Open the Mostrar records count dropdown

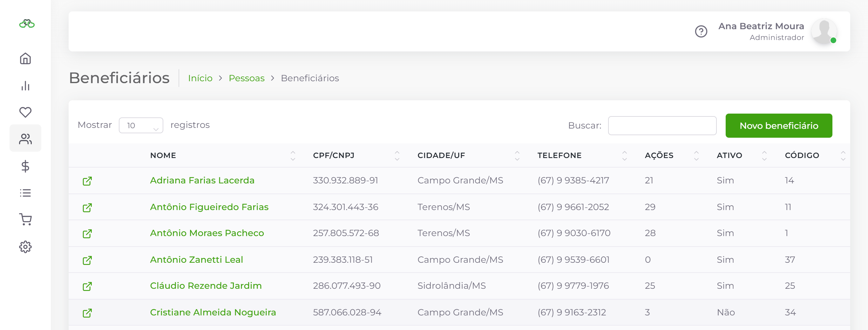coord(141,125)
